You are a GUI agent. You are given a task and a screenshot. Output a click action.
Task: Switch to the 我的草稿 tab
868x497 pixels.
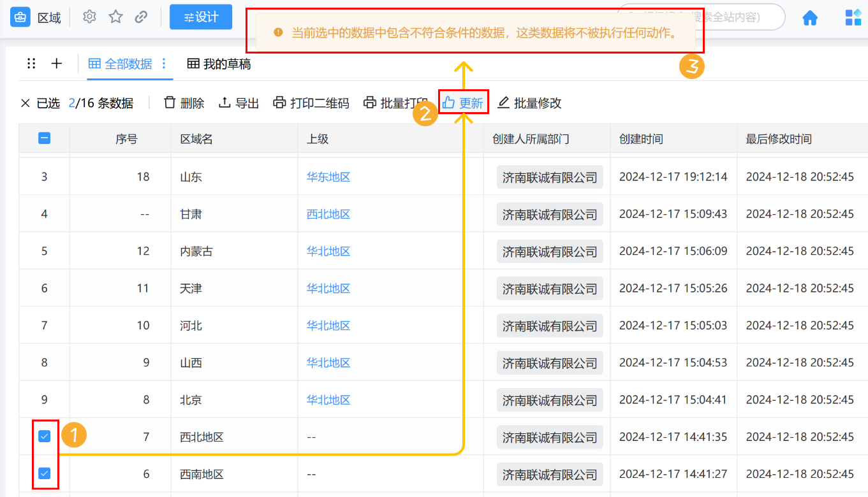221,63
